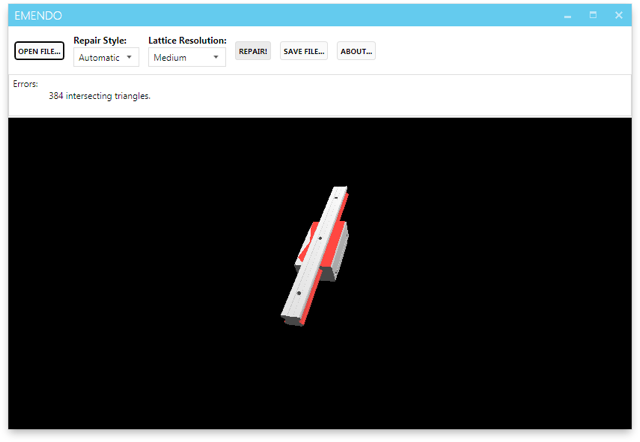640x442 pixels.
Task: Open the ABOUT... dialog
Action: pyautogui.click(x=356, y=51)
